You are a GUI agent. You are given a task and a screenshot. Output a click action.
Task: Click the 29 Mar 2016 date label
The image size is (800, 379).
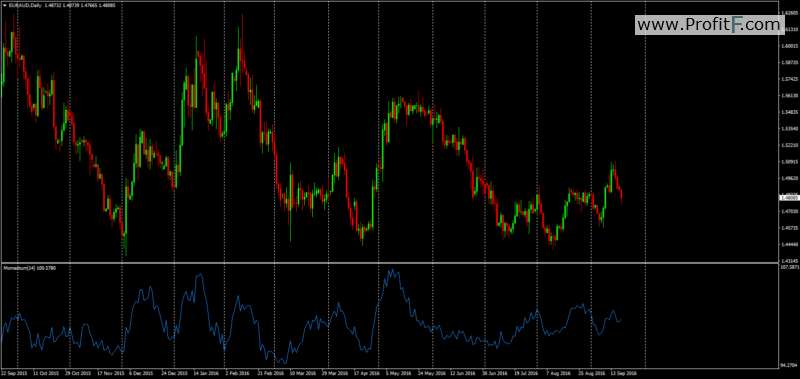click(x=334, y=373)
